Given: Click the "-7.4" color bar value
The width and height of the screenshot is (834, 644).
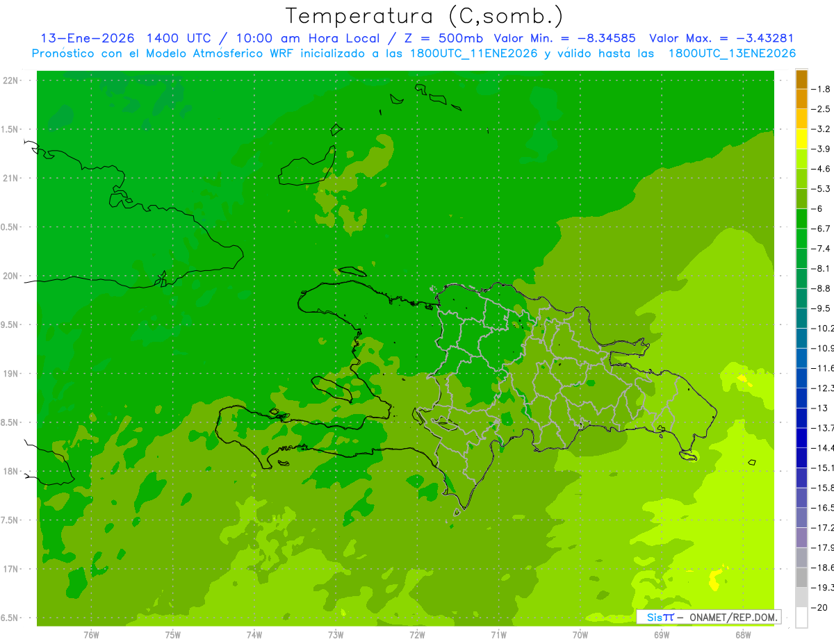Looking at the screenshot, I should click(821, 248).
